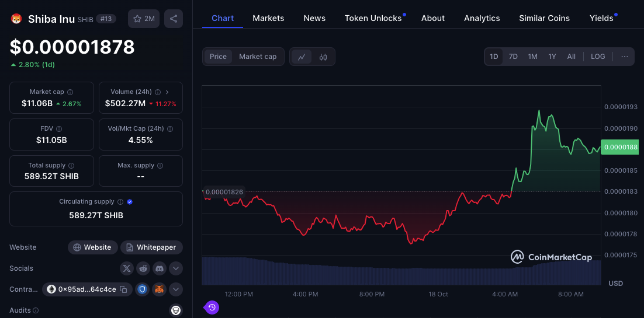Screen dimensions: 644x318
Task: Open the X (Twitter) social link
Action: point(127,268)
